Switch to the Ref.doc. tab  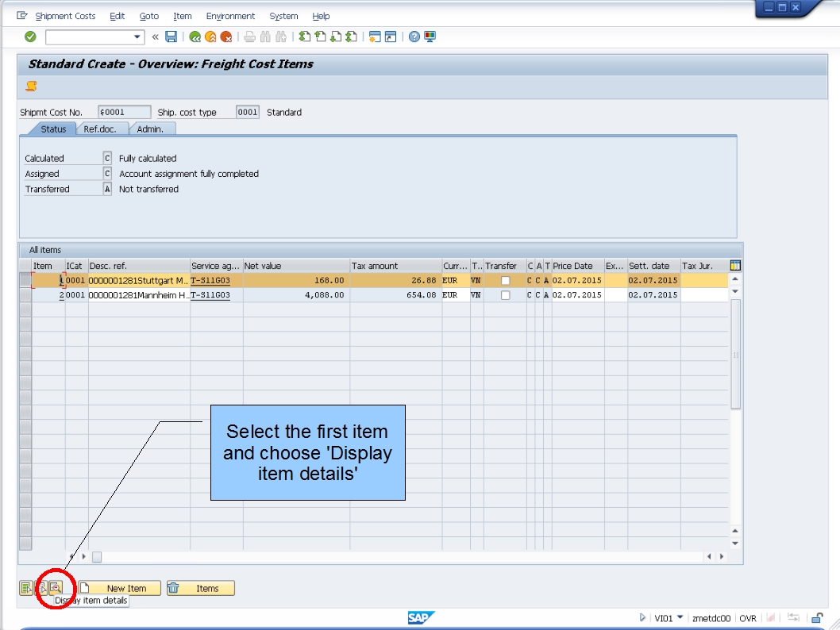[101, 128]
